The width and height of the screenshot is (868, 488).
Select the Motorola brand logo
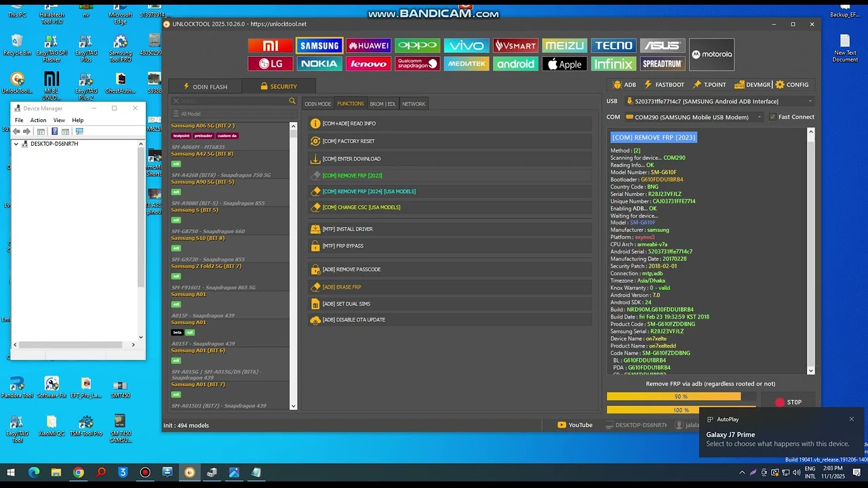tap(711, 54)
